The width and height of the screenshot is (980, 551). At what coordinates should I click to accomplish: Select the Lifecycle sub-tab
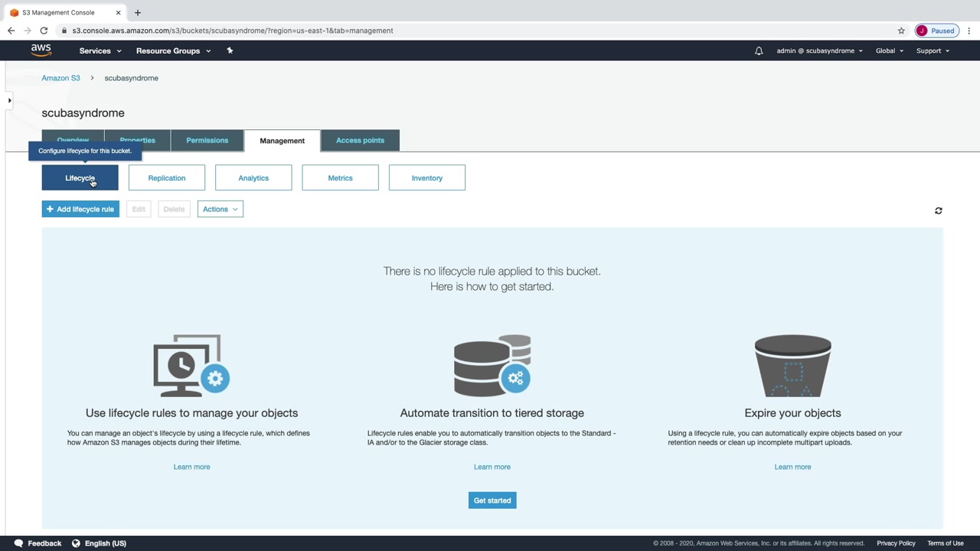coord(80,178)
